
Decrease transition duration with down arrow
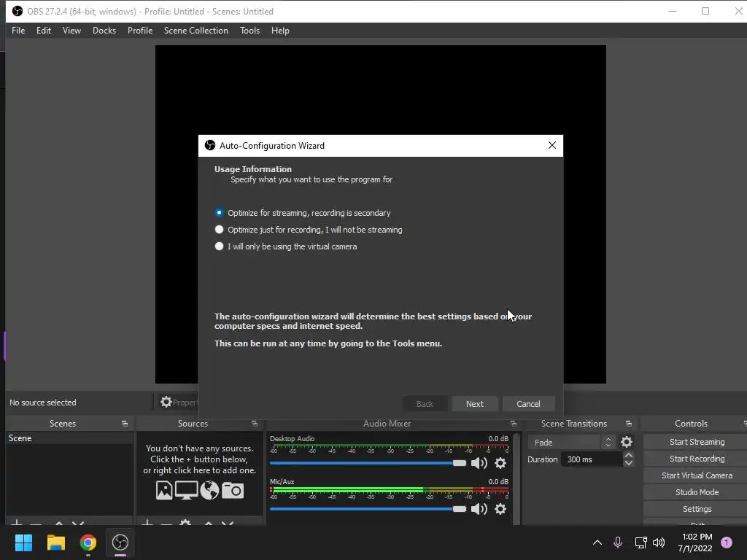click(628, 463)
